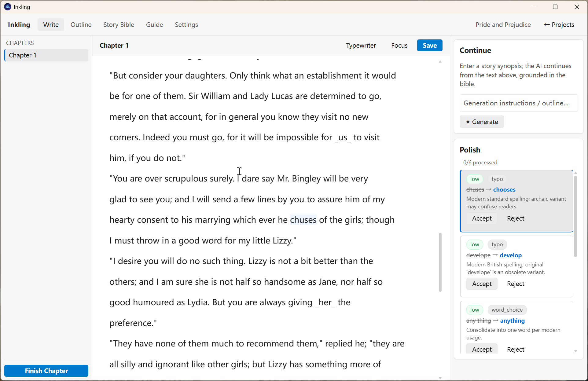The image size is (588, 381).
Task: Go back to Projects
Action: 559,25
